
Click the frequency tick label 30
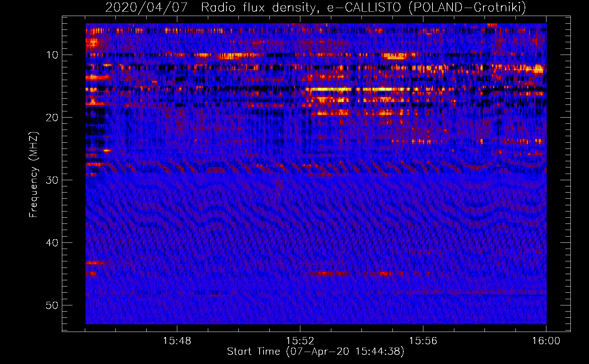click(52, 180)
